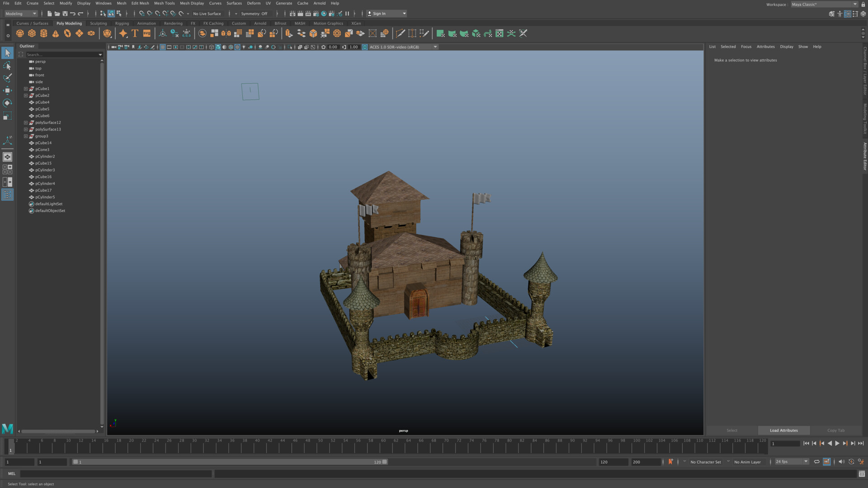The image size is (868, 488).
Task: Select the Move tool in the left toolbar
Action: tap(7, 90)
